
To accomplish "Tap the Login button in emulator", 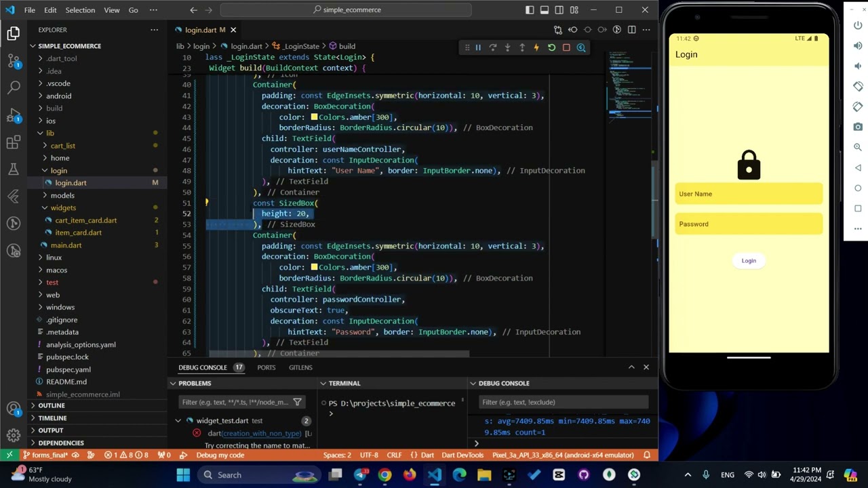I will coord(749,261).
